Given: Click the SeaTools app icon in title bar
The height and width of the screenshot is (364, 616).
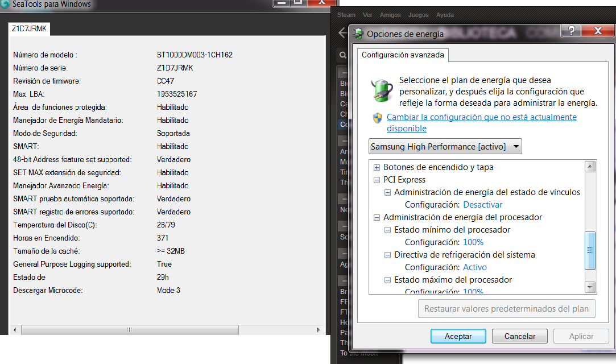Looking at the screenshot, I should point(5,3).
